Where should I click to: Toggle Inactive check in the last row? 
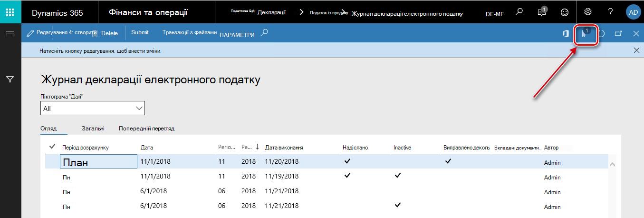398,205
